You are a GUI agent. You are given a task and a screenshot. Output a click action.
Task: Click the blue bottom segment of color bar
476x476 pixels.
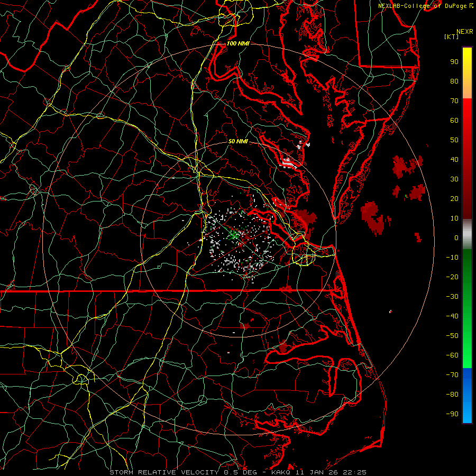(467, 395)
